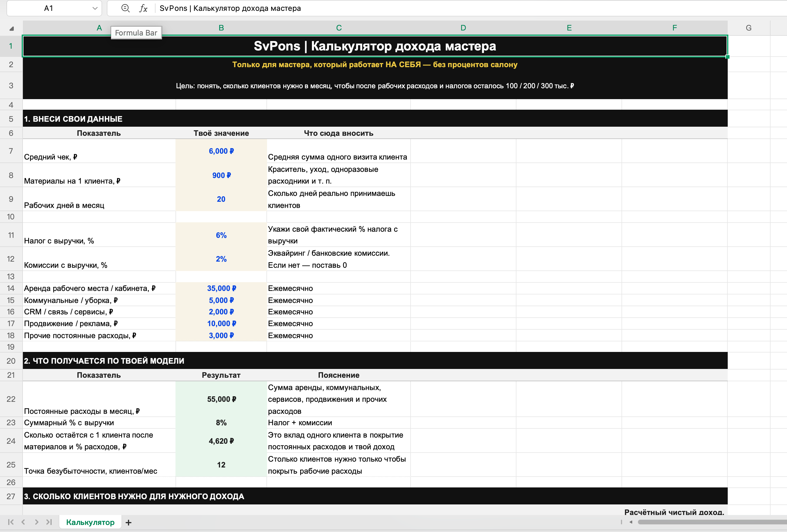Viewport: 787px width, 532px height.
Task: Click the Твоё значение column heading
Action: pyautogui.click(x=221, y=133)
